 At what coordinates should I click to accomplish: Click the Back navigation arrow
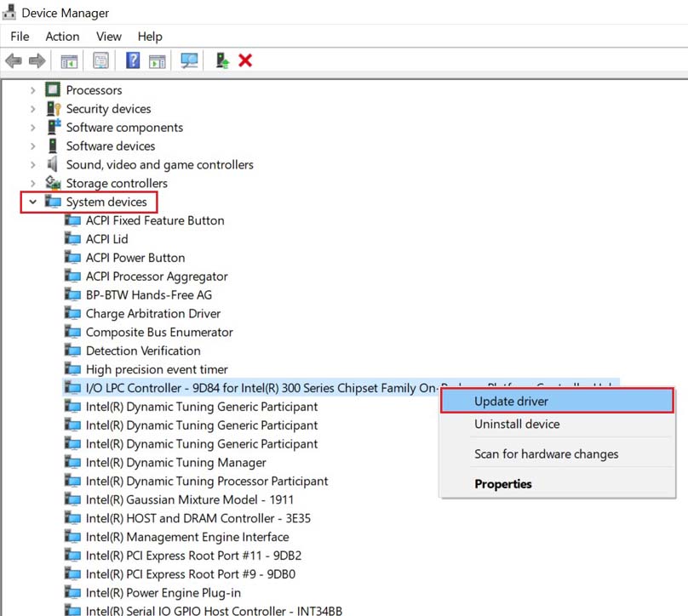[x=14, y=60]
